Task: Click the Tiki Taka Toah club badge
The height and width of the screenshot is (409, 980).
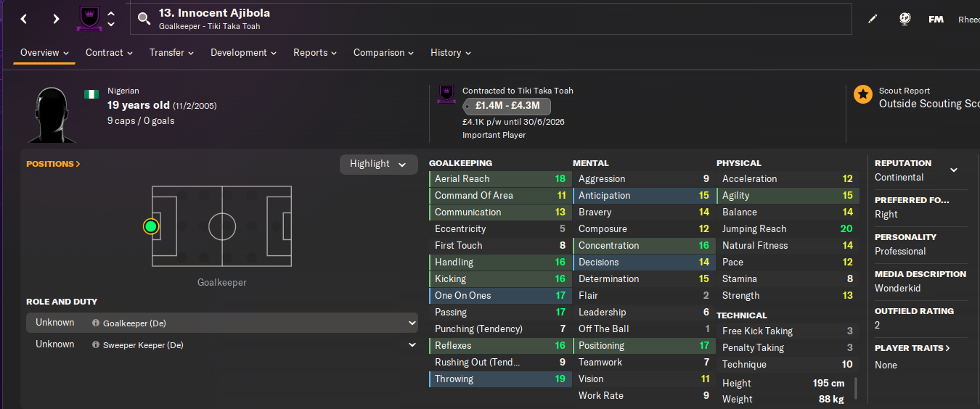Action: coord(89,19)
